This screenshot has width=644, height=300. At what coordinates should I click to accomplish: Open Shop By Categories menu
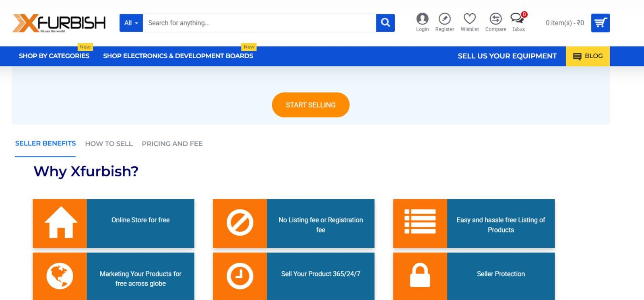54,56
